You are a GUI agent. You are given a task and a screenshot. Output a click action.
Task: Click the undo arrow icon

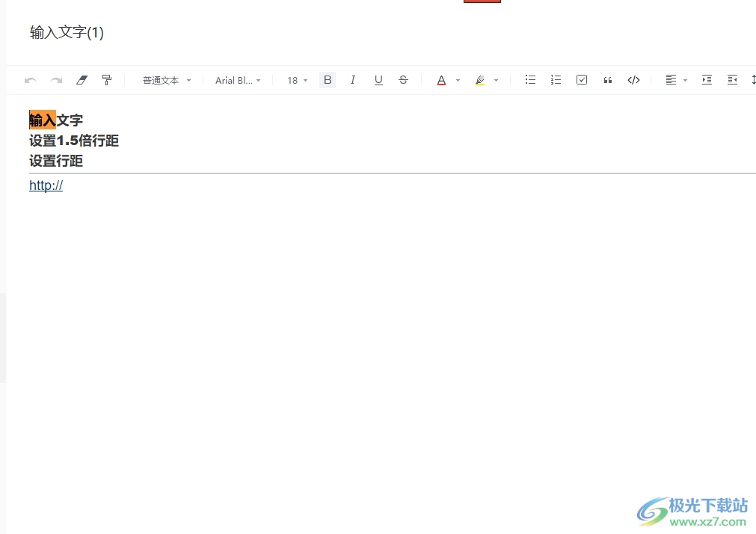click(31, 80)
